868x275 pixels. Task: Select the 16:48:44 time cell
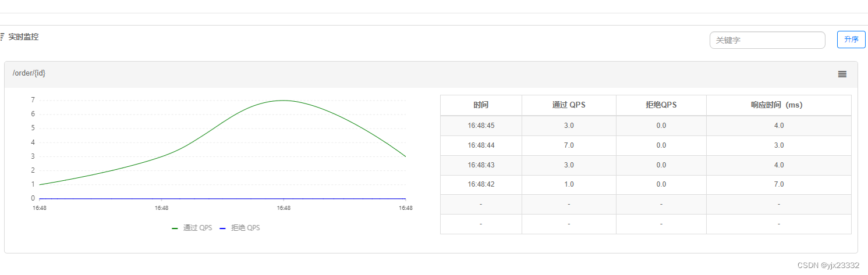(481, 145)
